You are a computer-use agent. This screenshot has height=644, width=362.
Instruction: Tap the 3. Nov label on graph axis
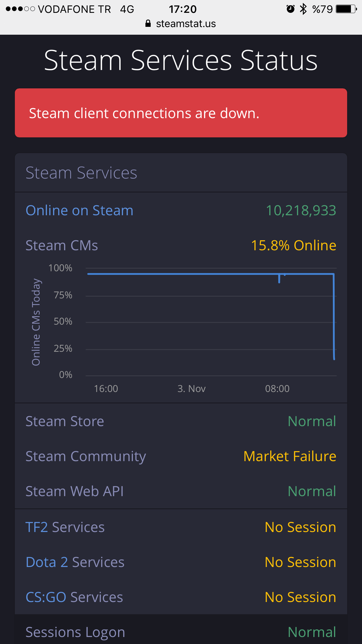(191, 388)
